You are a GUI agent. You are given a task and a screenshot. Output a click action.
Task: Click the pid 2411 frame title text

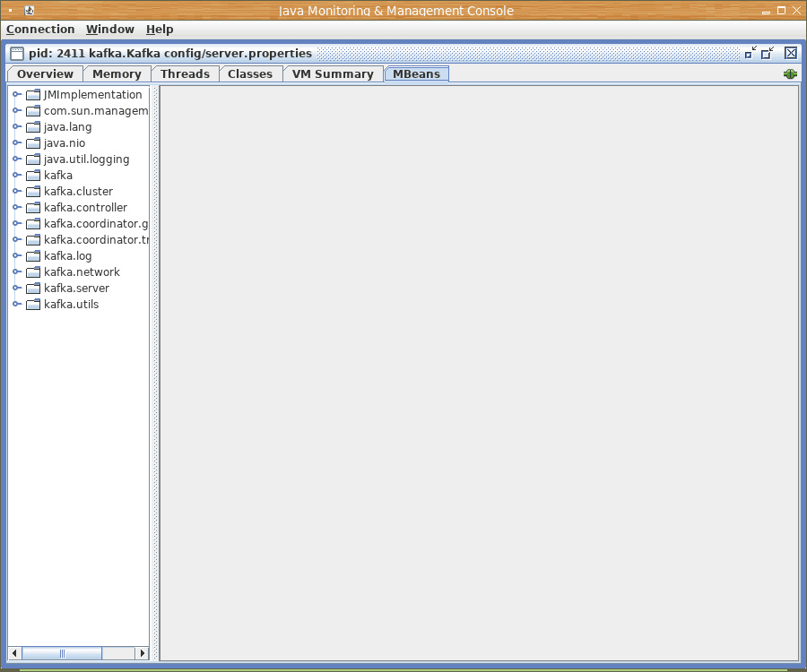[170, 54]
